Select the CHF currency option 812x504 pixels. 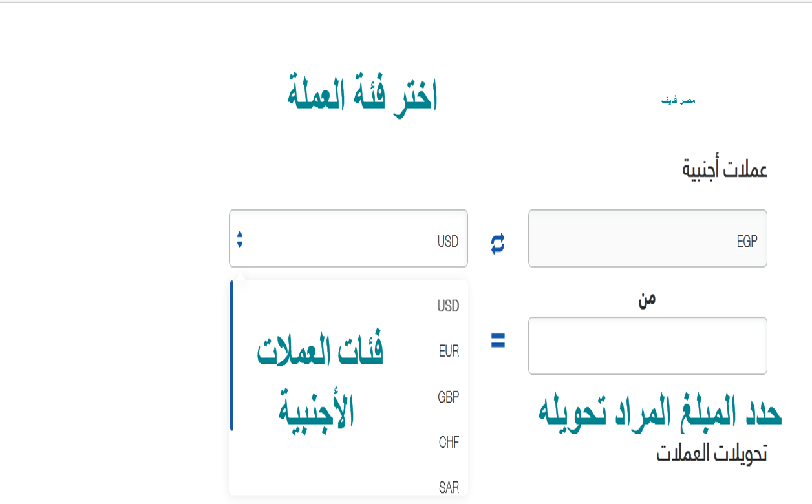coord(449,443)
